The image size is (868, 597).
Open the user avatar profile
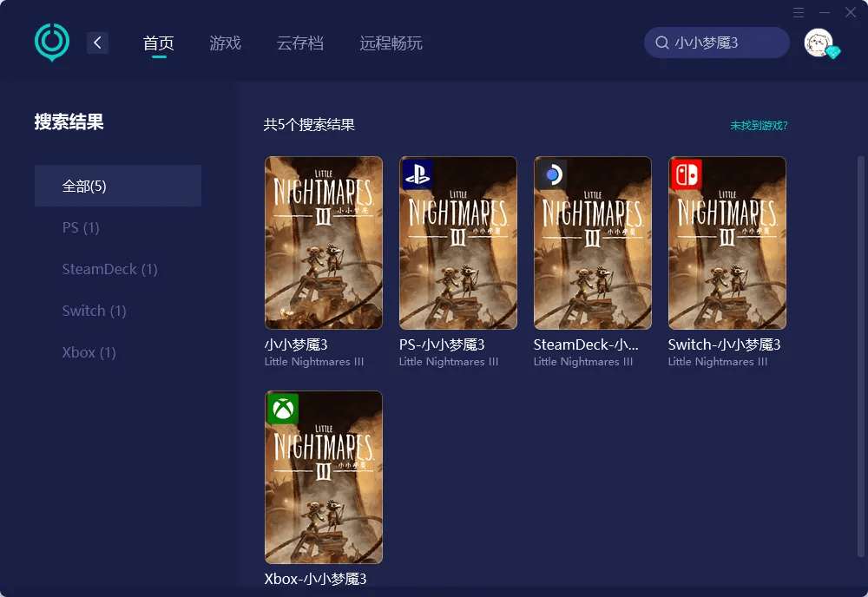pos(819,43)
